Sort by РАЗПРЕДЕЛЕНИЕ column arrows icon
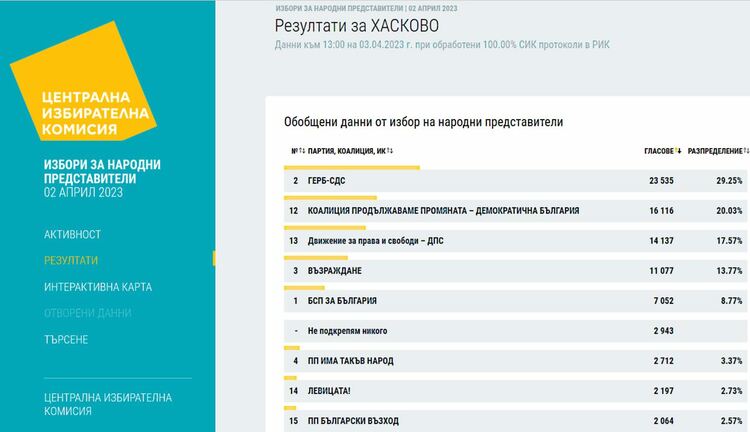The image size is (750, 432). [746, 151]
